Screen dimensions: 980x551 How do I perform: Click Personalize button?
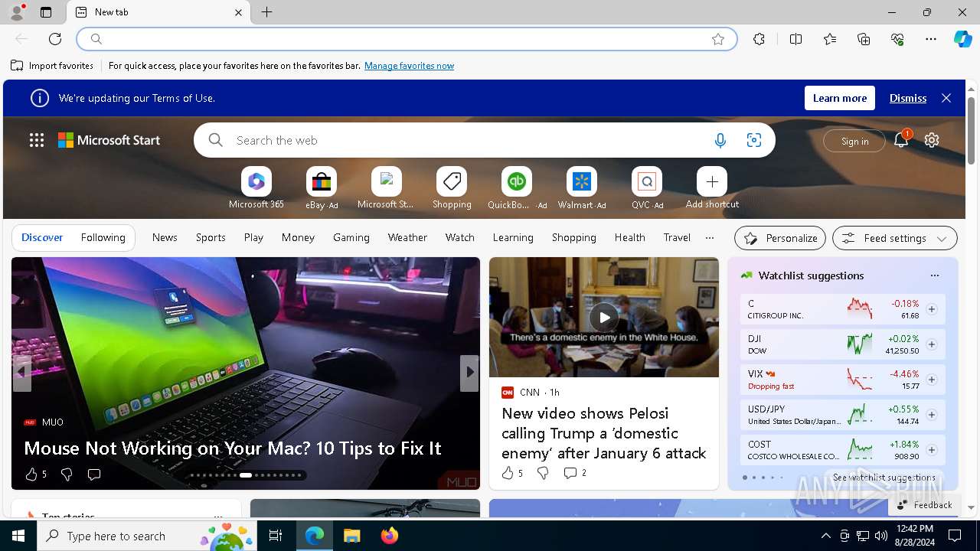[780, 238]
